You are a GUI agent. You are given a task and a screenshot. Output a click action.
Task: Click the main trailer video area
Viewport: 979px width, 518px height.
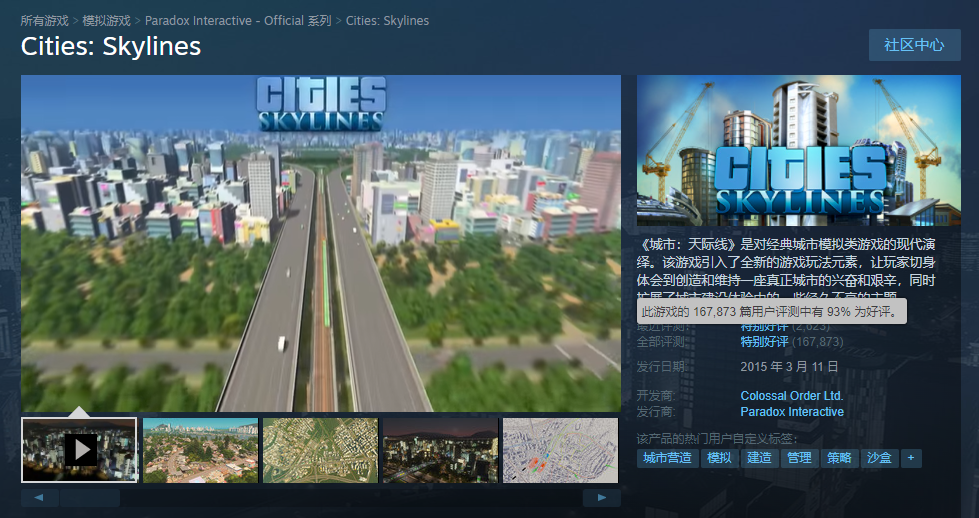click(x=321, y=243)
